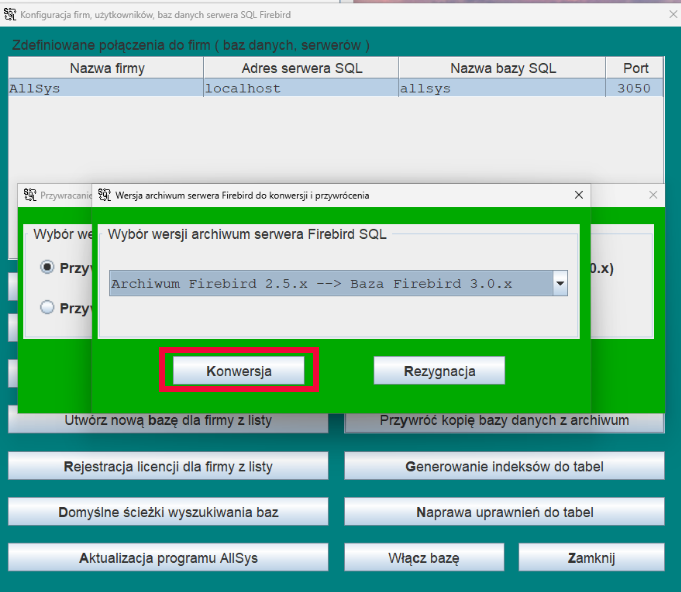Open Domyślne ścieżki wyszukiwania baz
This screenshot has width=681, height=592.
point(168,512)
